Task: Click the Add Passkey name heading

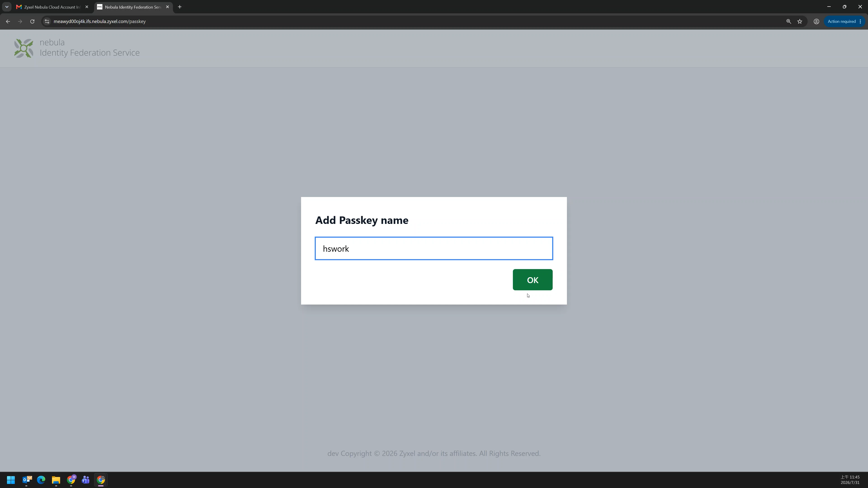Action: pos(362,220)
